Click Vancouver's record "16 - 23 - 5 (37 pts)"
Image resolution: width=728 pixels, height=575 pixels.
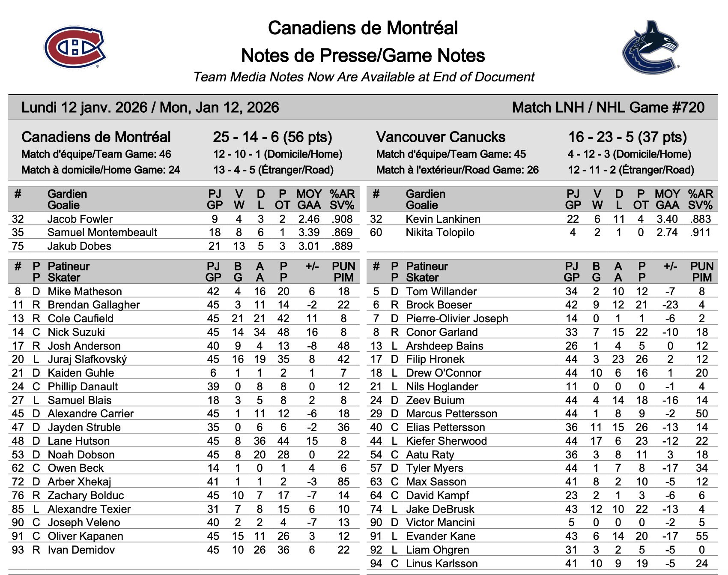pyautogui.click(x=627, y=137)
